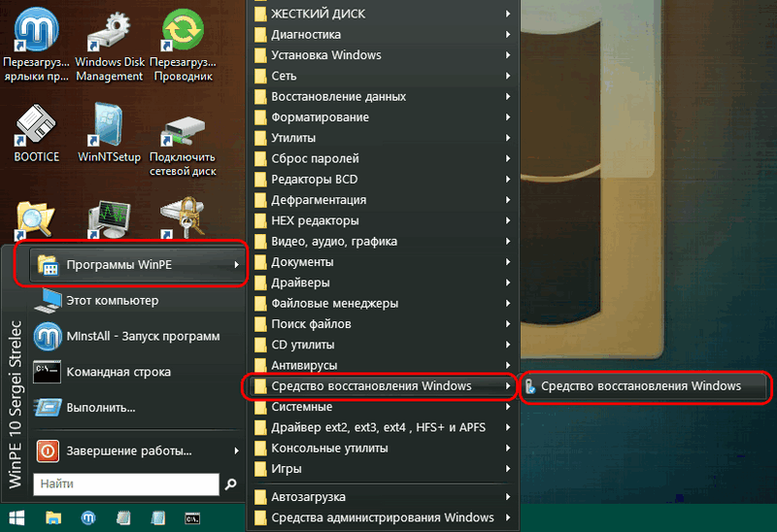Expand the Установка Windows submenu arrow

coord(508,55)
